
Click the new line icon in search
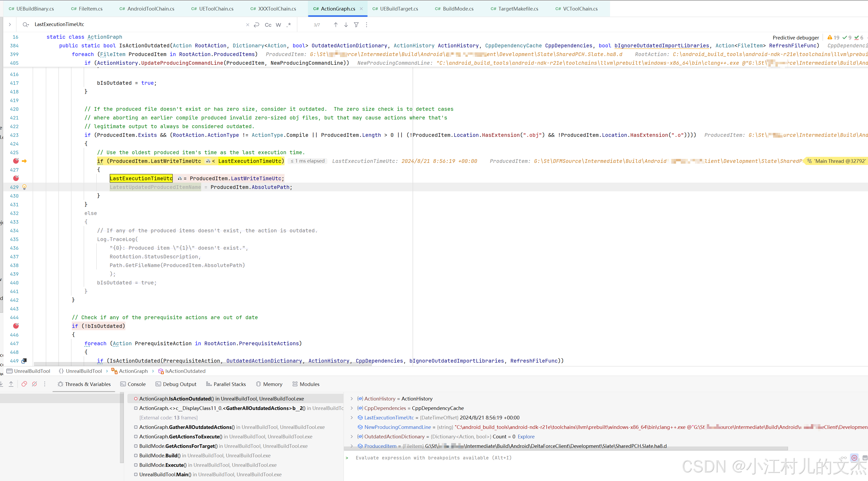256,25
